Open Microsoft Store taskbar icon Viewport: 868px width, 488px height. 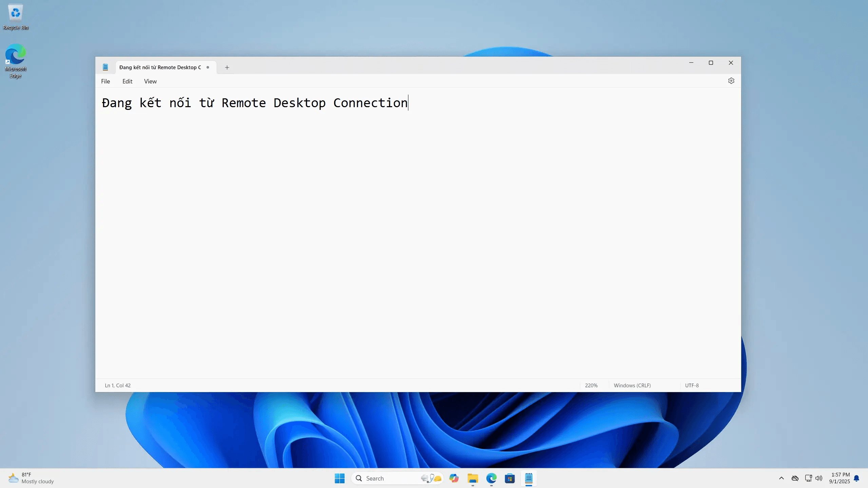point(509,478)
